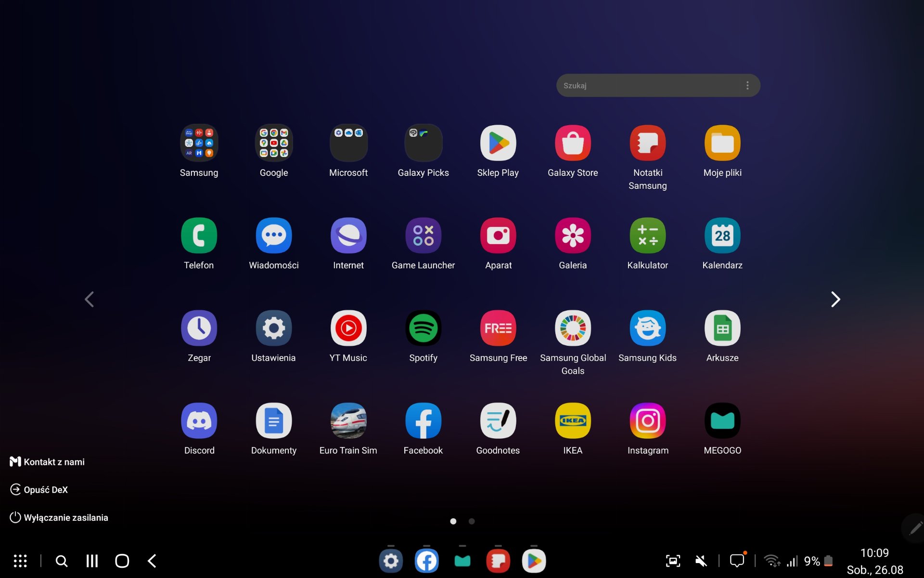
Task: Open the Microsoft apps folder
Action: point(348,143)
